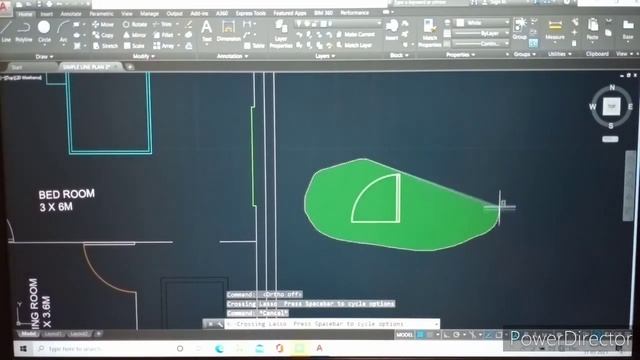
Task: Expand the Utilities panel
Action: coord(560,54)
